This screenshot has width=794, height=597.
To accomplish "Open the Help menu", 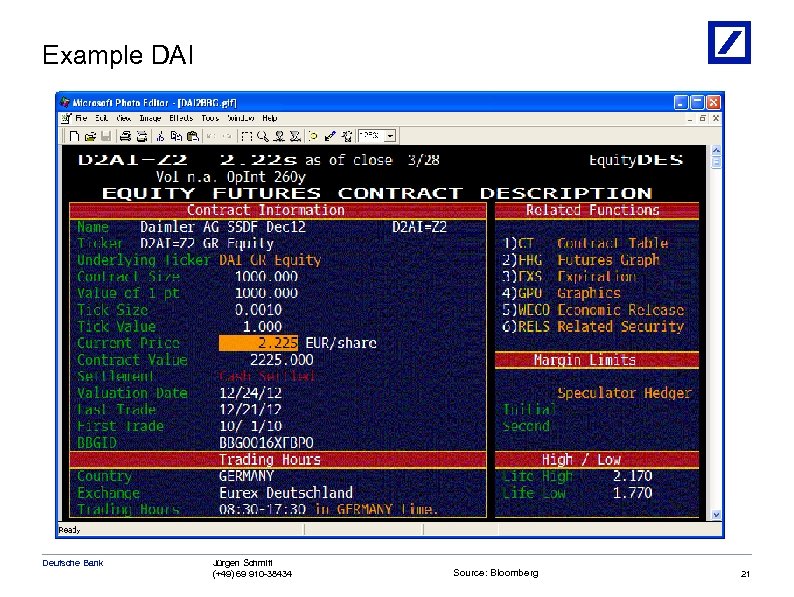I will (x=269, y=118).
